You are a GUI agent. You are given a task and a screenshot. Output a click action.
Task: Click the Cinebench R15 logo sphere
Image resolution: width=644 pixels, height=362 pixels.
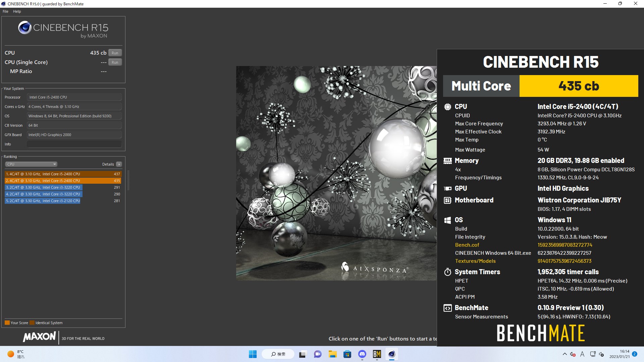(x=24, y=27)
